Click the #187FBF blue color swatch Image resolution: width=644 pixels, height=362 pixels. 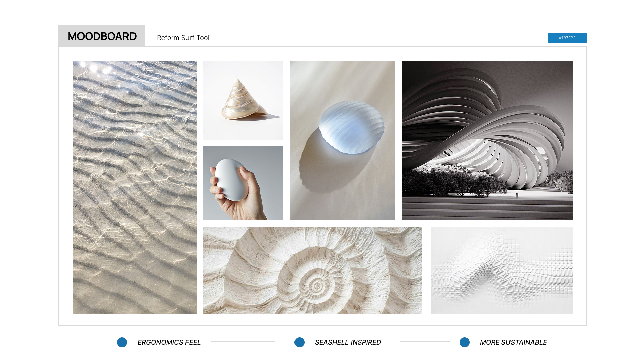pyautogui.click(x=567, y=38)
